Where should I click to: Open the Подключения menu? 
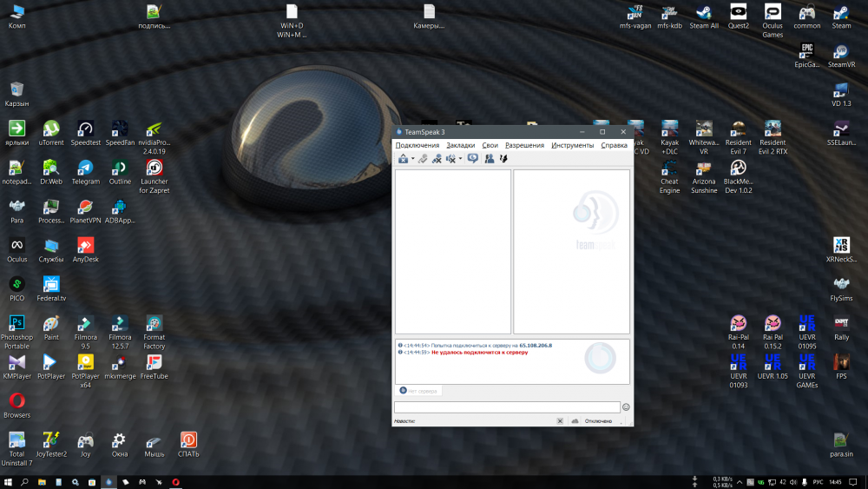click(x=417, y=145)
